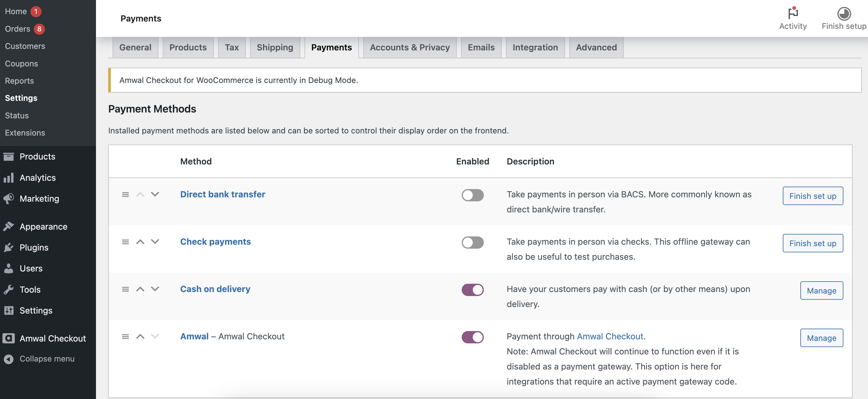
Task: Enable the Direct bank transfer toggle
Action: tap(472, 195)
